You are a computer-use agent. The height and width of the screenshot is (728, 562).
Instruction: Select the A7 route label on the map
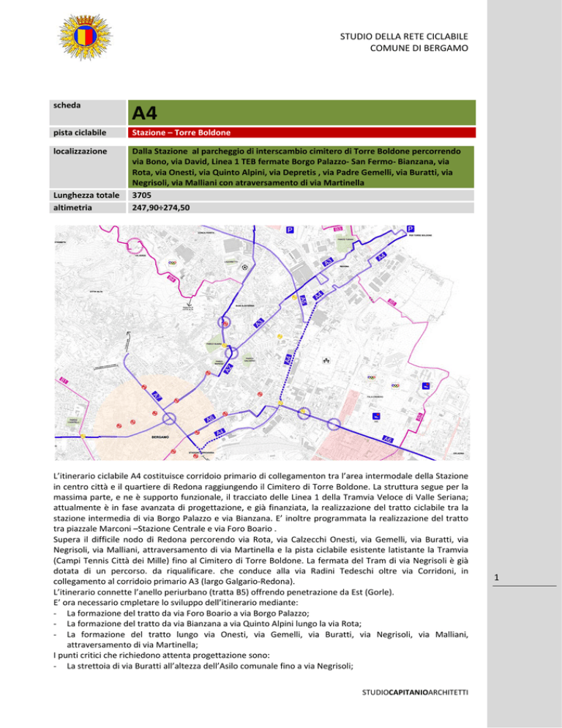pos(157,396)
